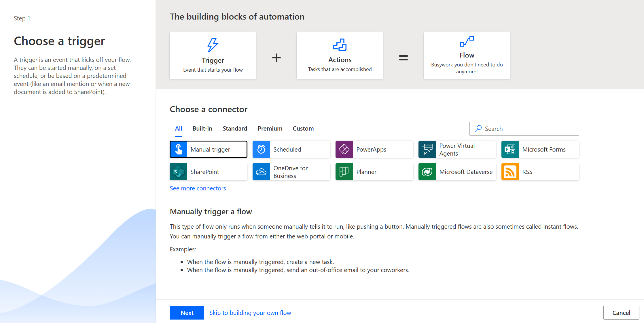Switch to the Premium connectors tab
Viewport: 644px width, 323px height.
tap(270, 128)
